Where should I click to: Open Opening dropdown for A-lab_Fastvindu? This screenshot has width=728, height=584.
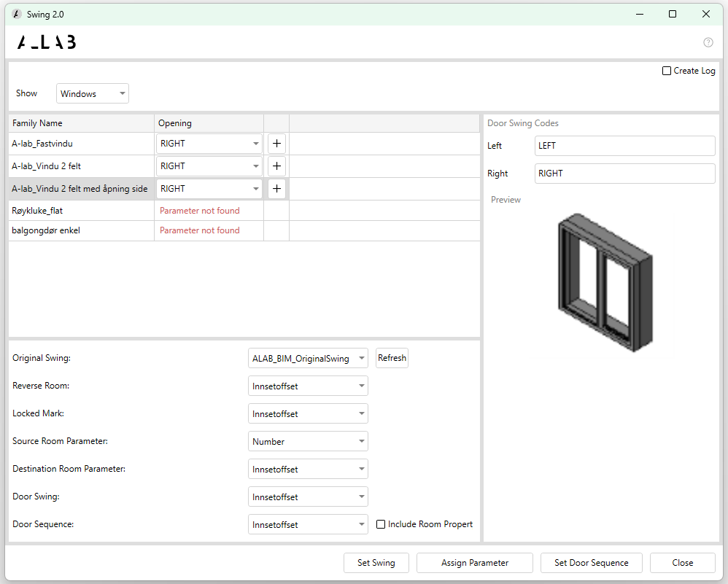(x=209, y=144)
